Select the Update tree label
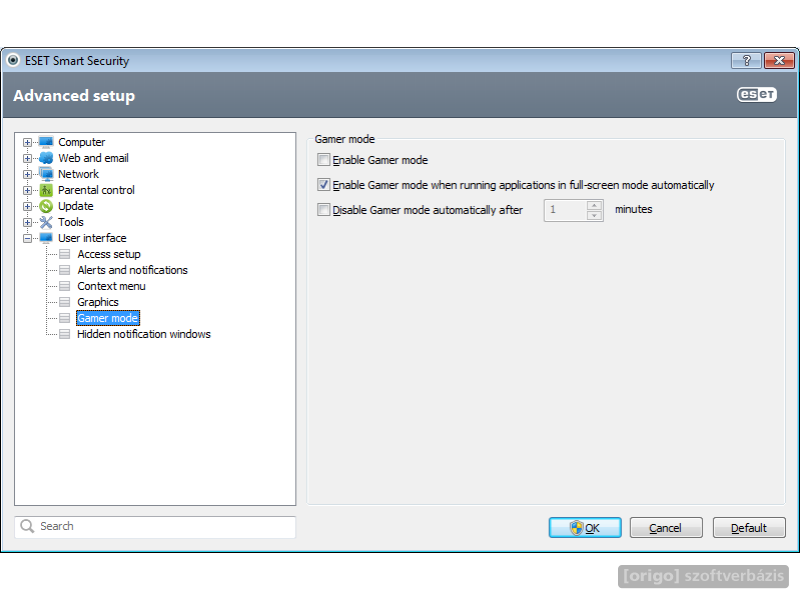800x600 pixels. point(76,206)
